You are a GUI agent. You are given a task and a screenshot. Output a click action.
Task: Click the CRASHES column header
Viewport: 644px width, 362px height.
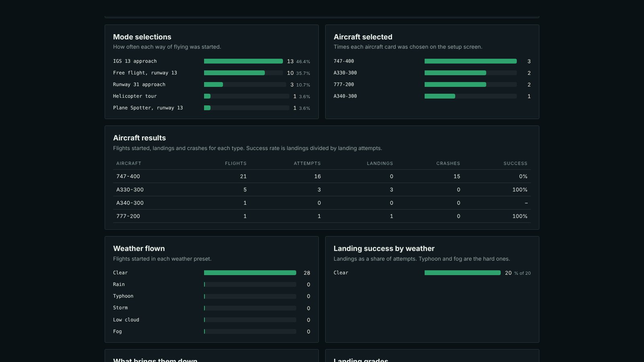click(448, 163)
